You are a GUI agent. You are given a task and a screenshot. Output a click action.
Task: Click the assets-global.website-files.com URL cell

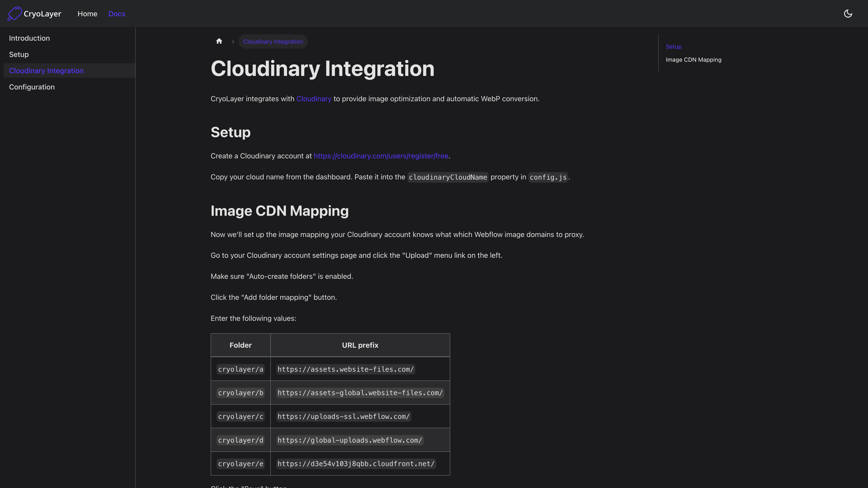pos(360,393)
